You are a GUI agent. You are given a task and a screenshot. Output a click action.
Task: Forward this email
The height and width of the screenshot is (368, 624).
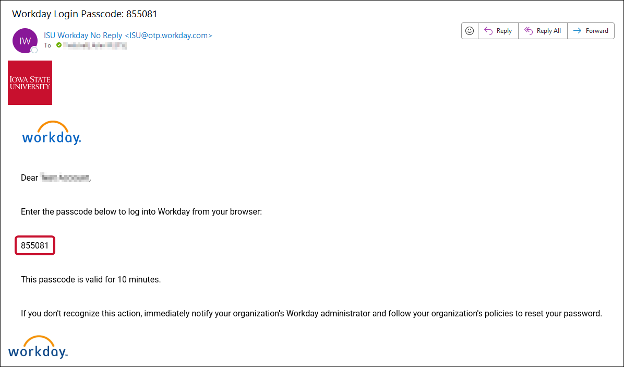(591, 31)
